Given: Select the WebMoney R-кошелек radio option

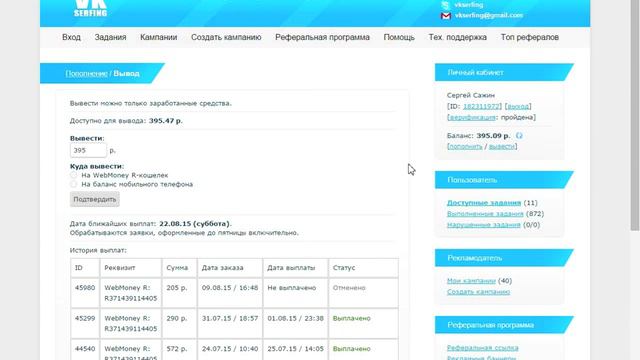Looking at the screenshot, I should click(x=73, y=175).
